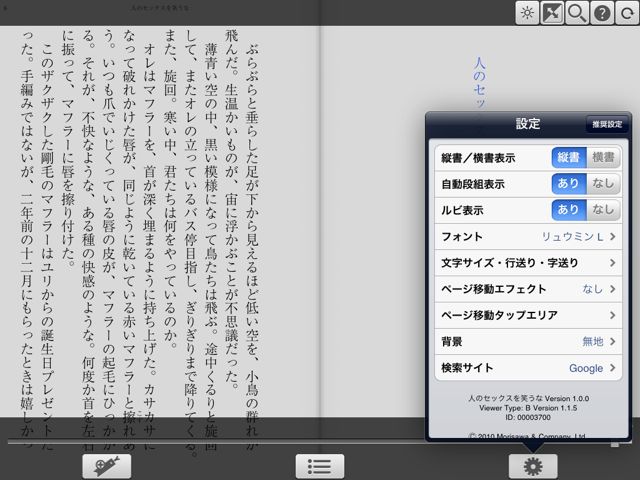Close settings via the gear icon
The height and width of the screenshot is (480, 640).
tap(533, 466)
